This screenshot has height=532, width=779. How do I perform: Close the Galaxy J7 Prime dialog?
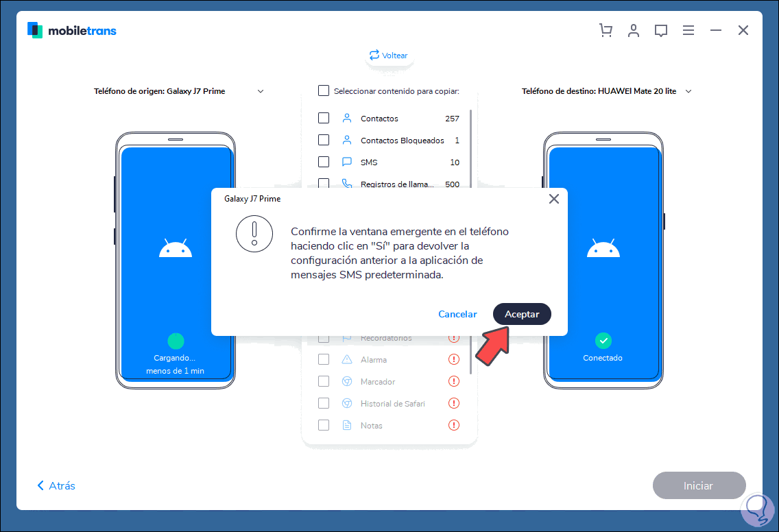[x=554, y=199]
